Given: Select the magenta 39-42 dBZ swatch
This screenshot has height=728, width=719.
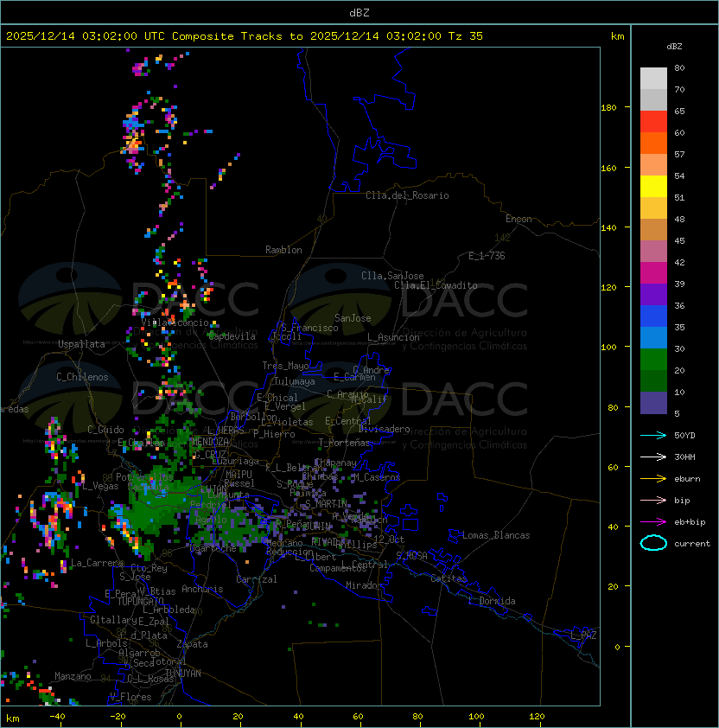Looking at the screenshot, I should pos(653,272).
